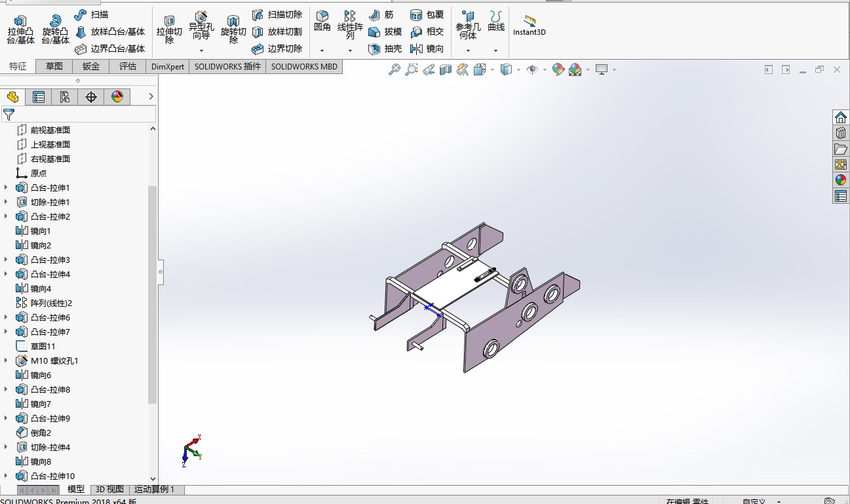Viewport: 850px width, 504px height.
Task: Open the dropdown arrow under 圆角
Action: pos(322,50)
